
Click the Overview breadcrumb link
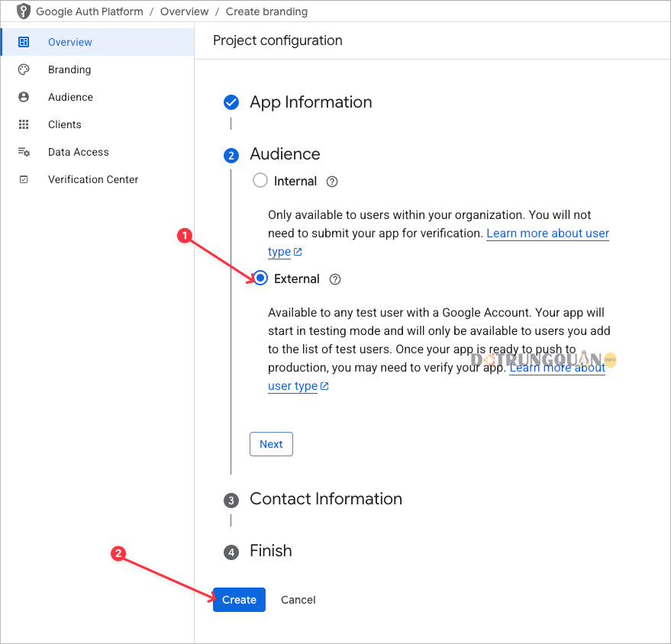[x=185, y=11]
